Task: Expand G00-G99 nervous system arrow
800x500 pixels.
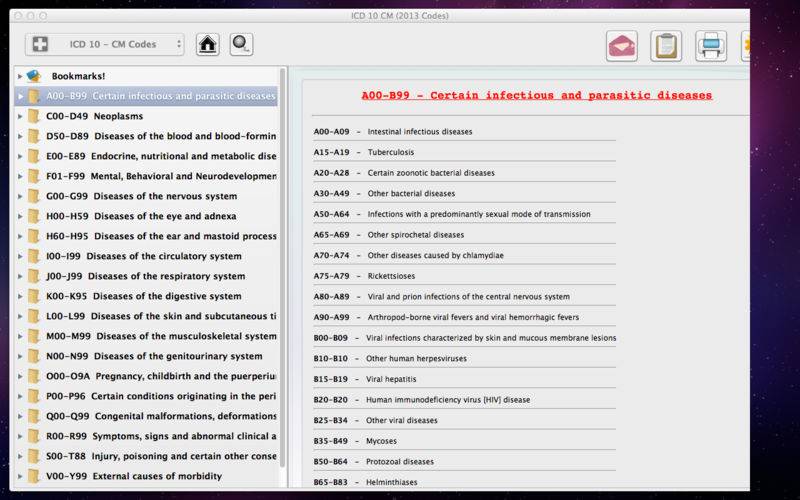Action: [x=20, y=196]
